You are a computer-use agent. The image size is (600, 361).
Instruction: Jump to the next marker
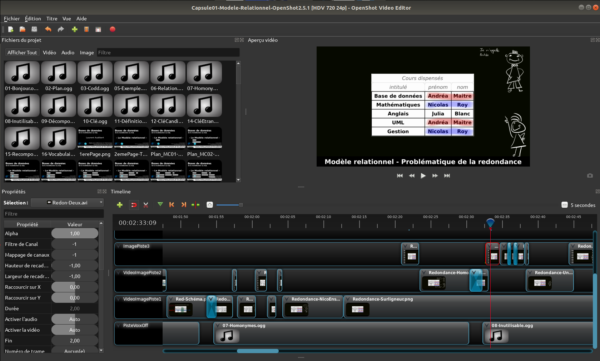[x=184, y=205]
